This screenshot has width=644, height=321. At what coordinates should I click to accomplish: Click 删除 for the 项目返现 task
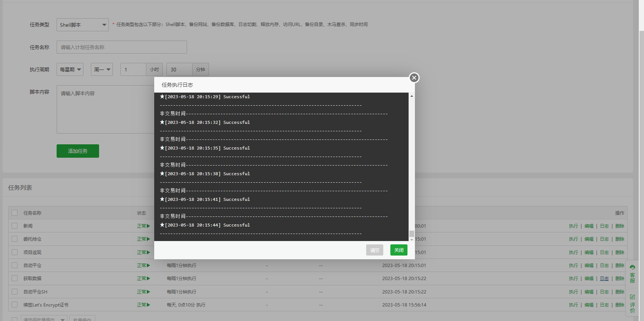click(x=620, y=253)
